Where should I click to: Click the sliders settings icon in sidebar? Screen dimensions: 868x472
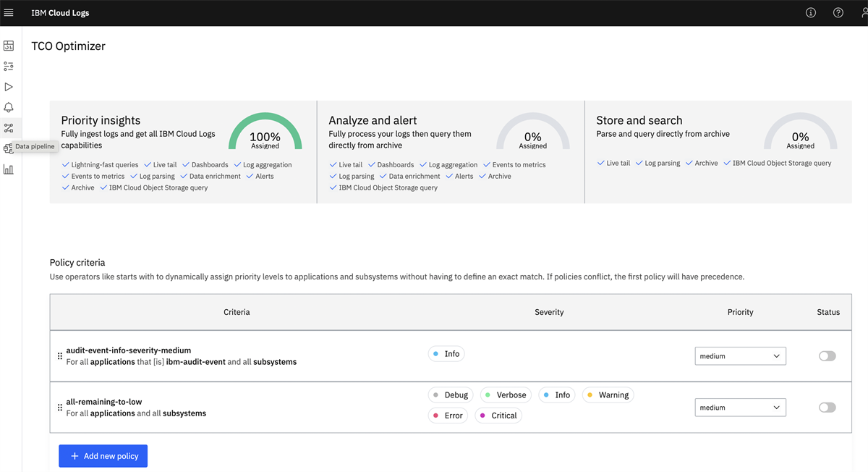pyautogui.click(x=9, y=66)
